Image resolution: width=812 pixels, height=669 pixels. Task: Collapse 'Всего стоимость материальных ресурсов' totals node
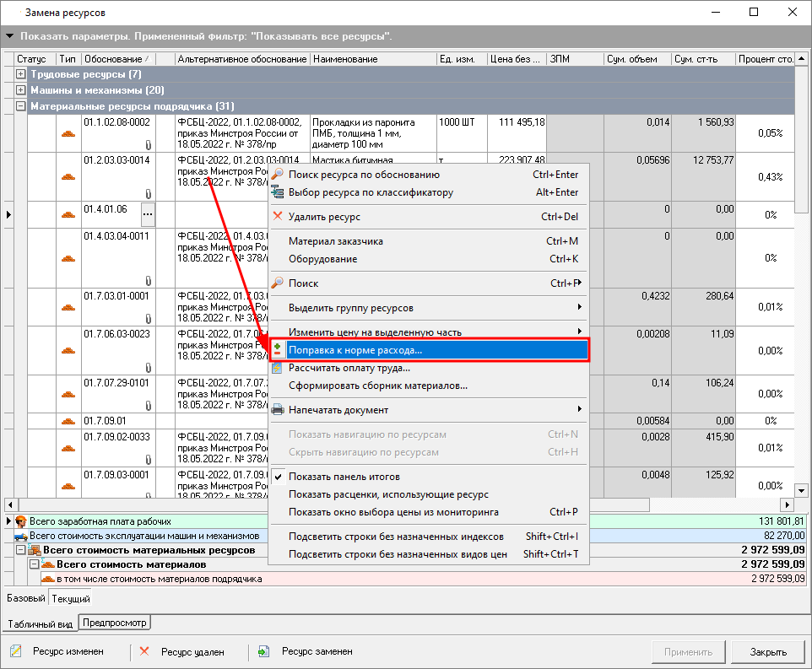pyautogui.click(x=22, y=551)
